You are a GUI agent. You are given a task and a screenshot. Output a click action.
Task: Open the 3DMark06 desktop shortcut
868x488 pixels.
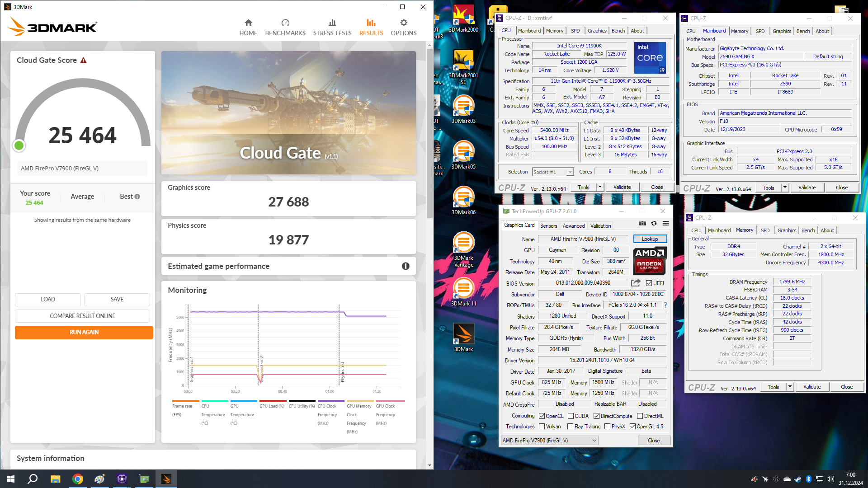click(463, 201)
